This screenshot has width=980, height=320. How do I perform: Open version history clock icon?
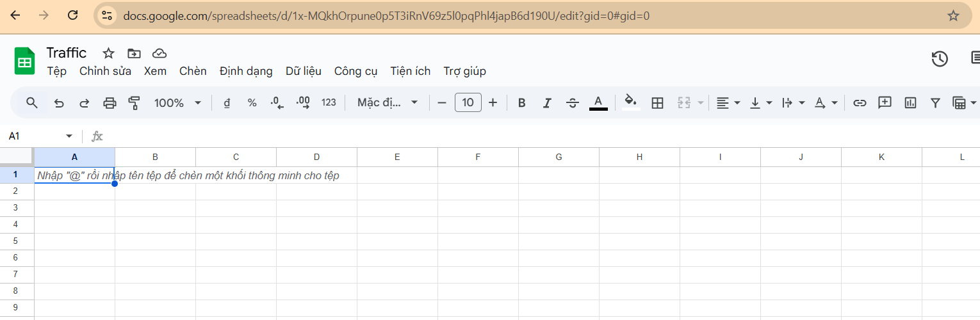tap(939, 59)
